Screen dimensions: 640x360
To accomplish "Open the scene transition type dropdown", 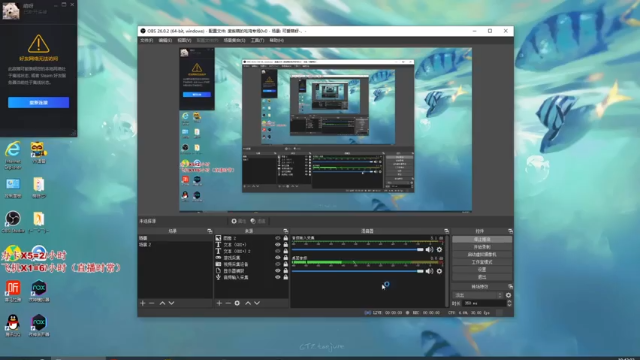I will (x=478, y=295).
